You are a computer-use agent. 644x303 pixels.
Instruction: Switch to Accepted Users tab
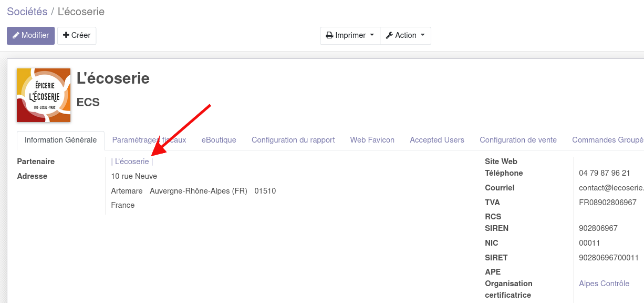437,140
